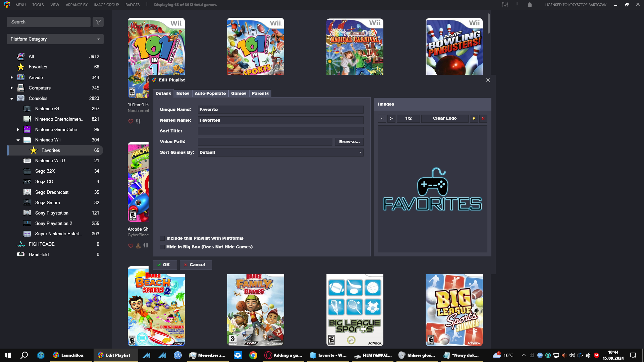The width and height of the screenshot is (644, 362).
Task: Click Browse for video path
Action: 349,142
